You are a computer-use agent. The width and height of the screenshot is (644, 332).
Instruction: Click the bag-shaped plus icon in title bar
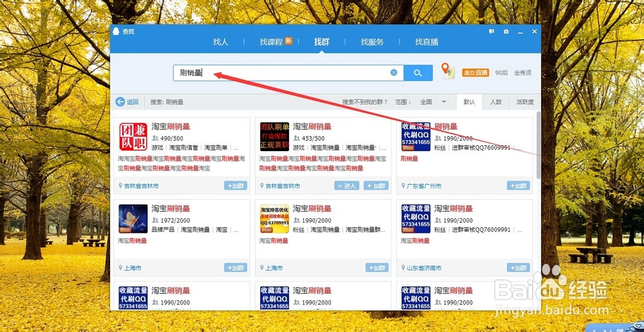(506, 32)
